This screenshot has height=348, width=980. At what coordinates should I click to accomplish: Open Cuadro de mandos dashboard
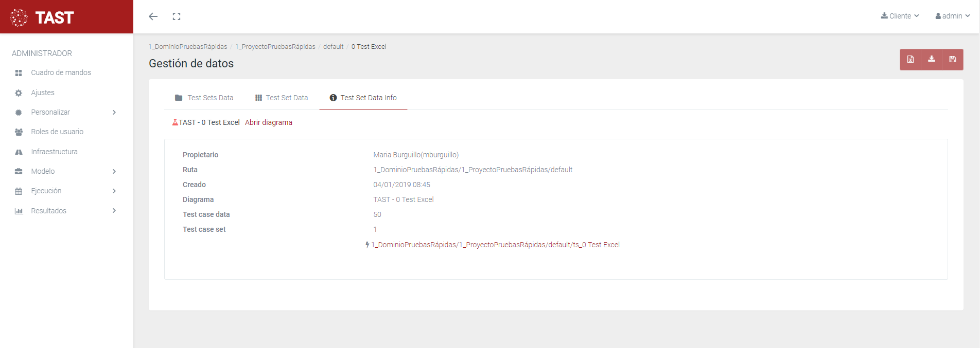click(61, 72)
